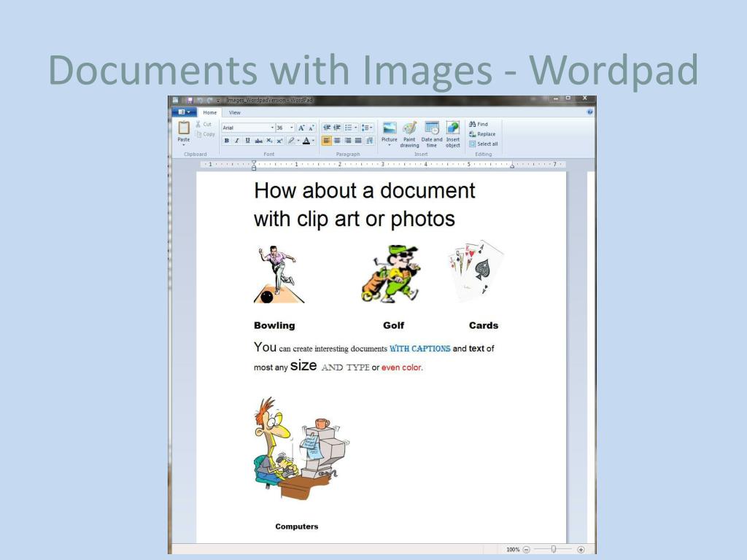Select Align text right
Viewport: 747px width, 560px height.
point(348,141)
